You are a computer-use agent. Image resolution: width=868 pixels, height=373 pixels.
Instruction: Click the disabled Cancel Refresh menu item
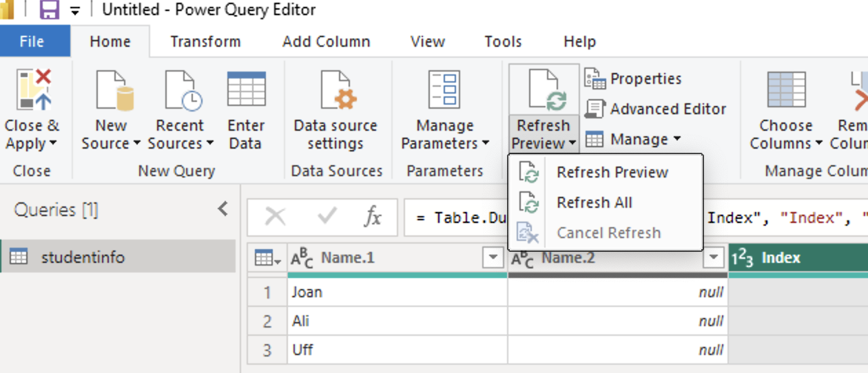[x=605, y=233]
